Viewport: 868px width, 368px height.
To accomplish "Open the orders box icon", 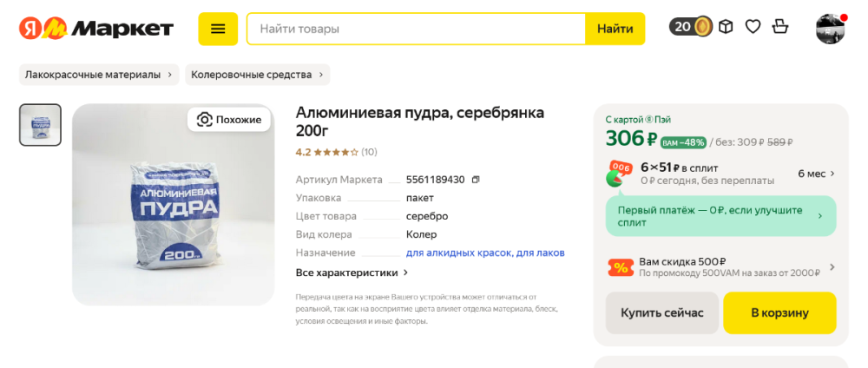I will pos(726,27).
